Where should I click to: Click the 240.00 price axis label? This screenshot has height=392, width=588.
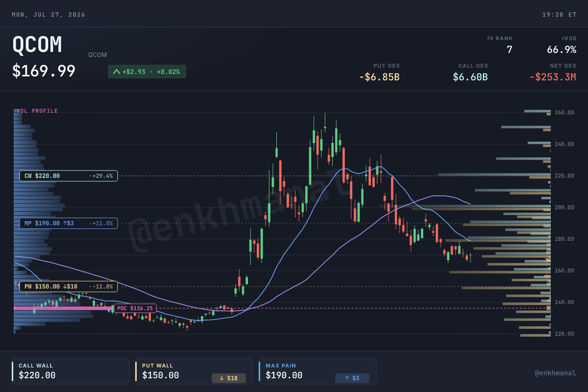click(564, 144)
